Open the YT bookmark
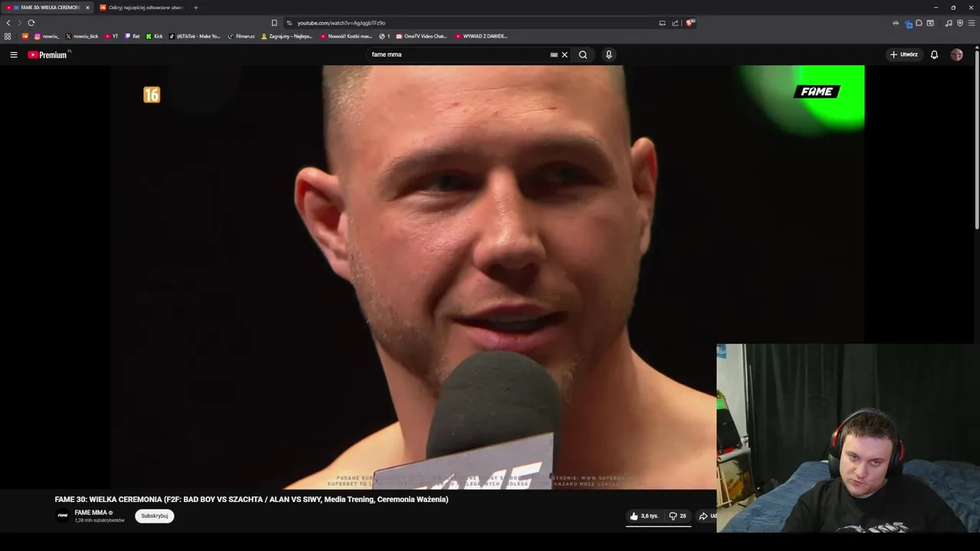980x551 pixels. (x=112, y=36)
